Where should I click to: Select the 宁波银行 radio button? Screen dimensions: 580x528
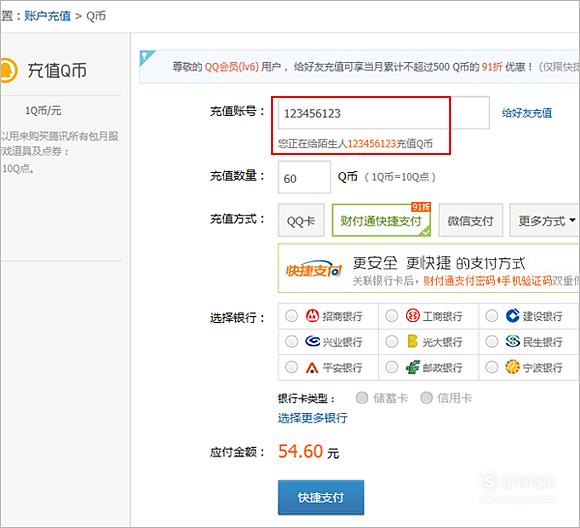click(x=492, y=367)
